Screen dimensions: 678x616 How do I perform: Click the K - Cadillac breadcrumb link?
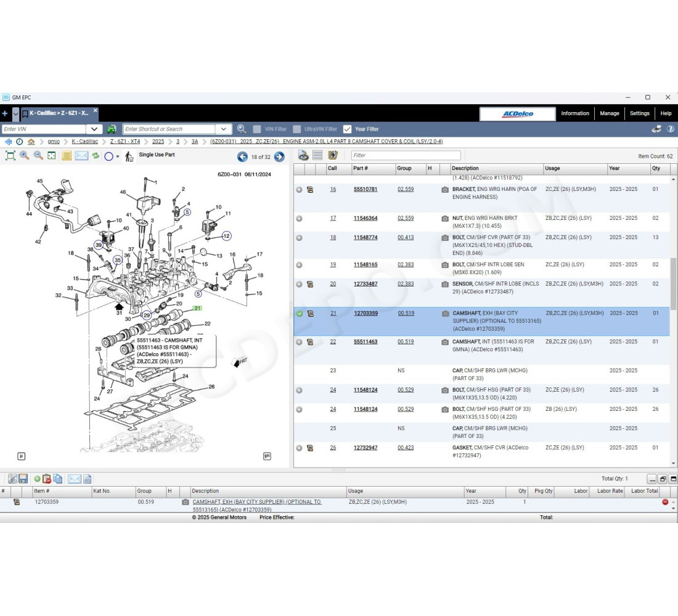click(85, 141)
